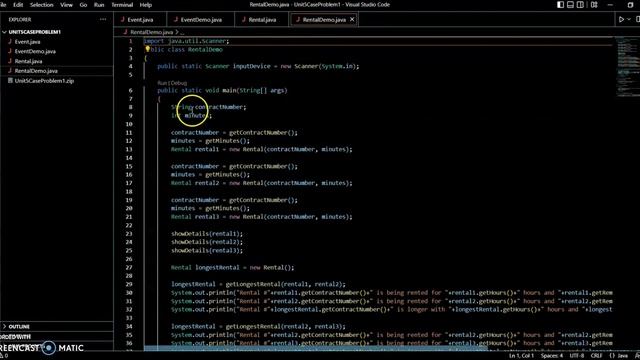Click 'Rental longestRental' on line 27
The height and width of the screenshot is (360, 640).
click(x=205, y=268)
